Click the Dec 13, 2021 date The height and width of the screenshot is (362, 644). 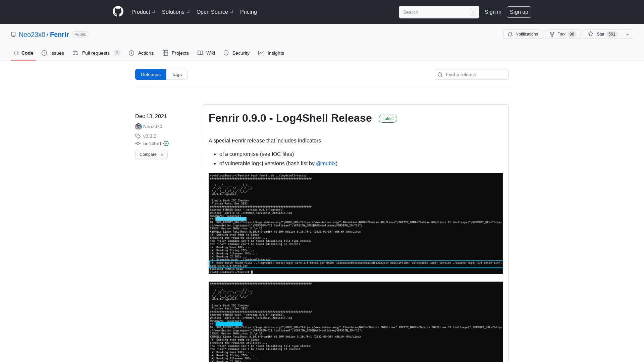[151, 116]
